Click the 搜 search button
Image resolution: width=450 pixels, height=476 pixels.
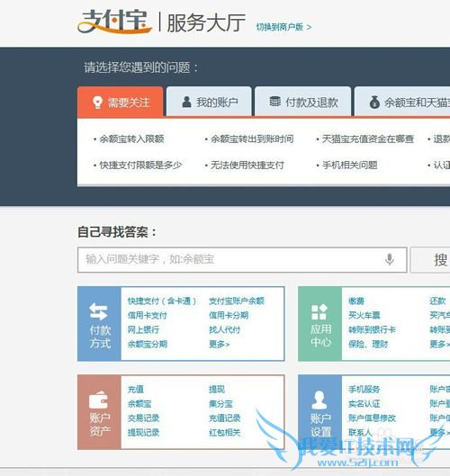point(430,260)
